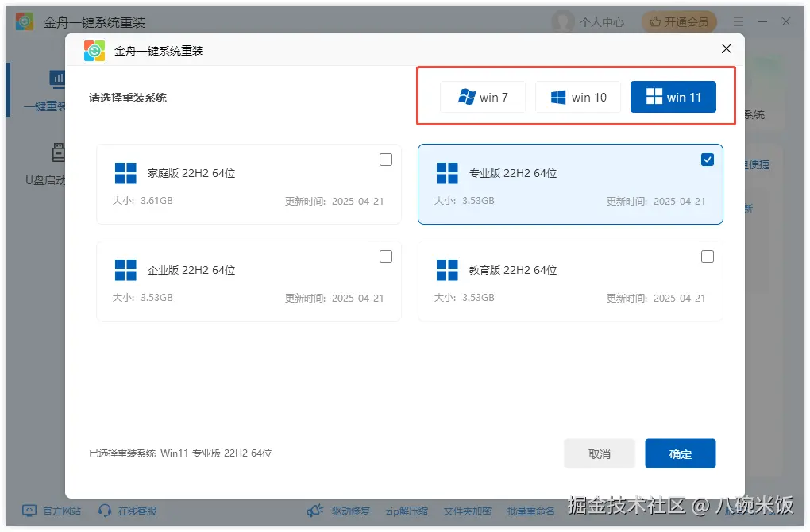Select the win 11 system tab
The image size is (810, 532).
tap(673, 97)
